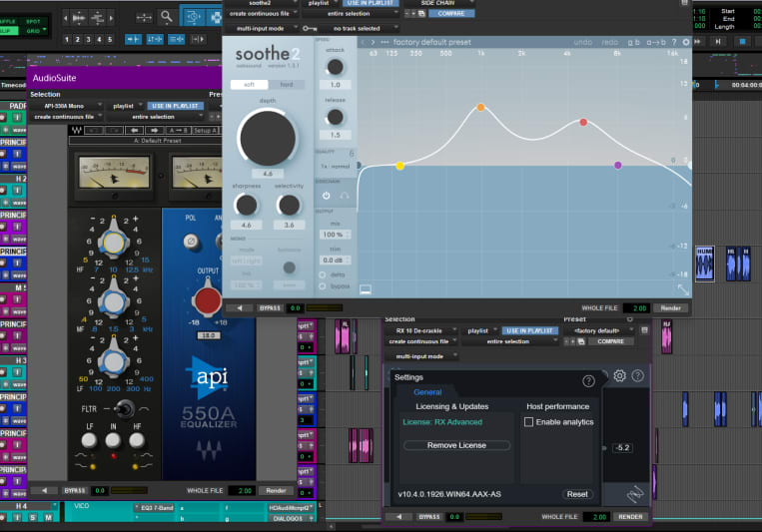Click undo in soothe2 top bar
The width and height of the screenshot is (762, 532).
pyautogui.click(x=582, y=42)
